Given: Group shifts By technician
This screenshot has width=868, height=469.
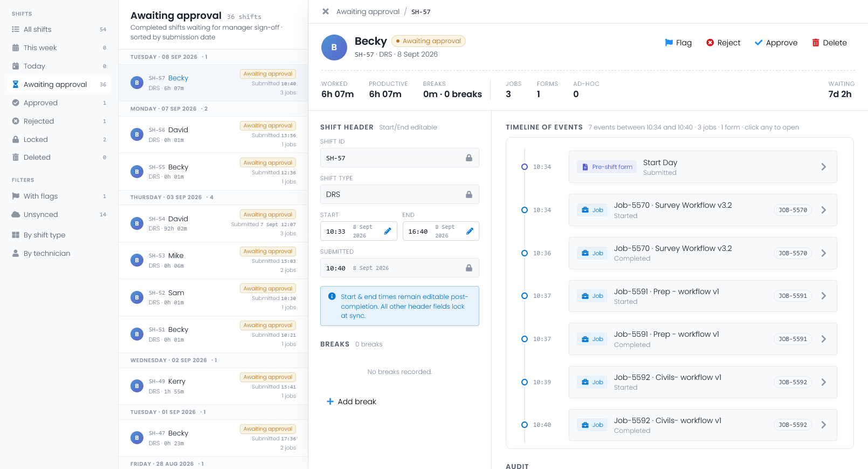Looking at the screenshot, I should 59,253.
